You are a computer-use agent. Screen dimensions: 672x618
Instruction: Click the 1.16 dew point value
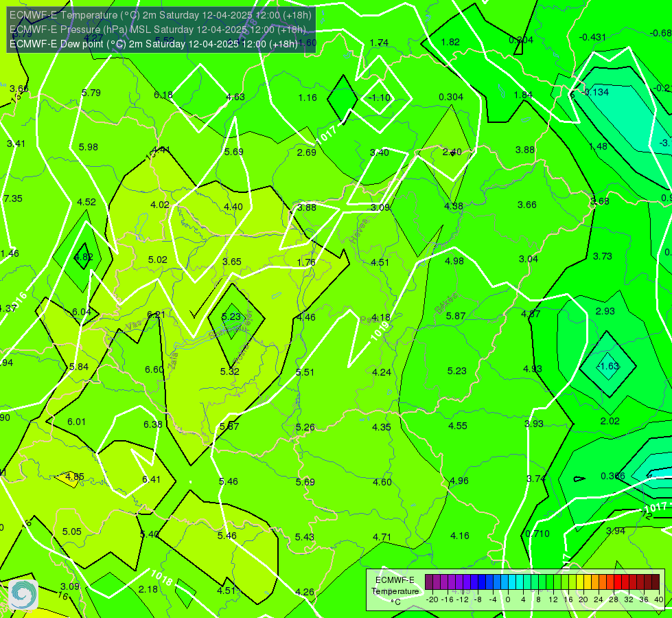(308, 98)
